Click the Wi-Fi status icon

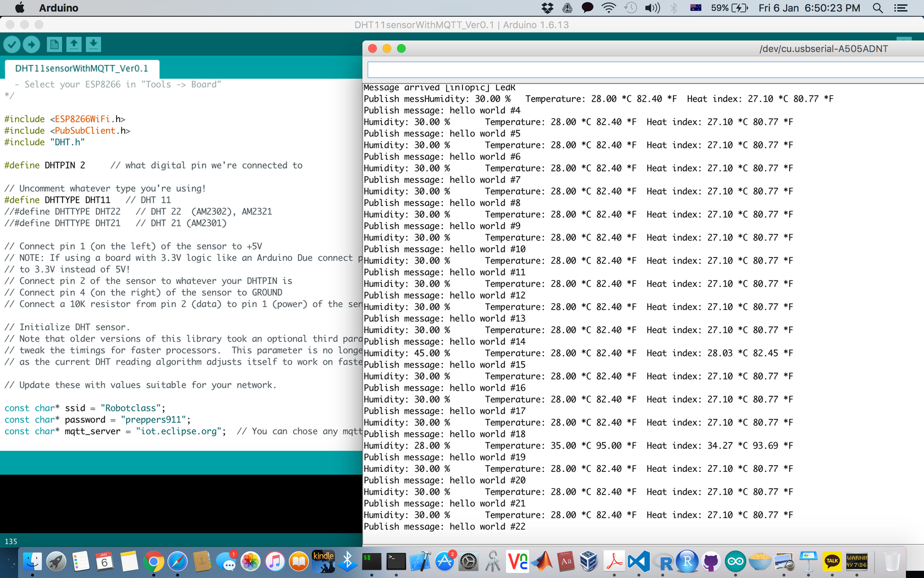pyautogui.click(x=609, y=8)
